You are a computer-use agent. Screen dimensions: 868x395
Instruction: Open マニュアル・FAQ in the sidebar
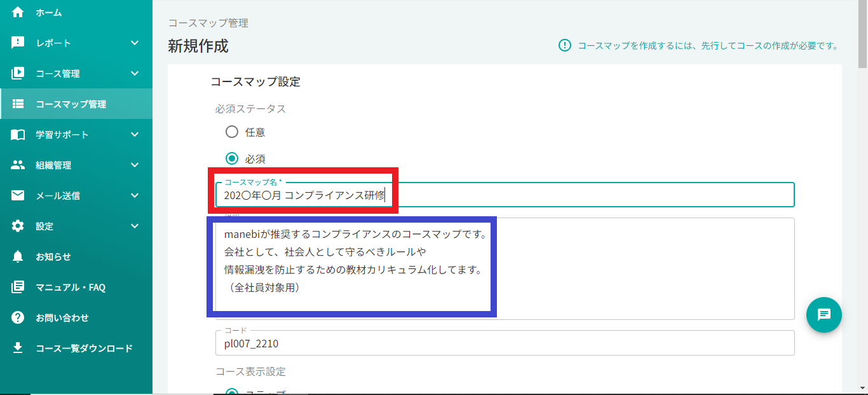(x=76, y=287)
